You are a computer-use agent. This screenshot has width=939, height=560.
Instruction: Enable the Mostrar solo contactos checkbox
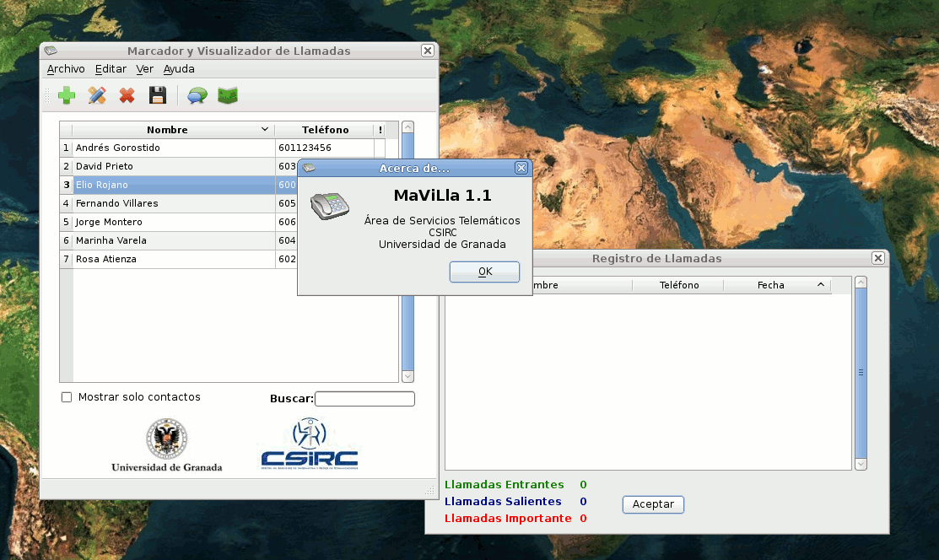[x=67, y=397]
